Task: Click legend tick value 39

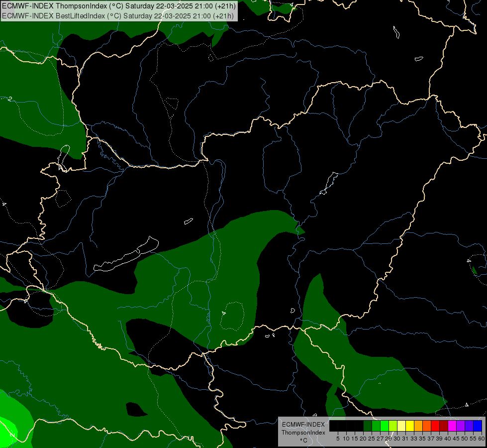Action: [439, 439]
